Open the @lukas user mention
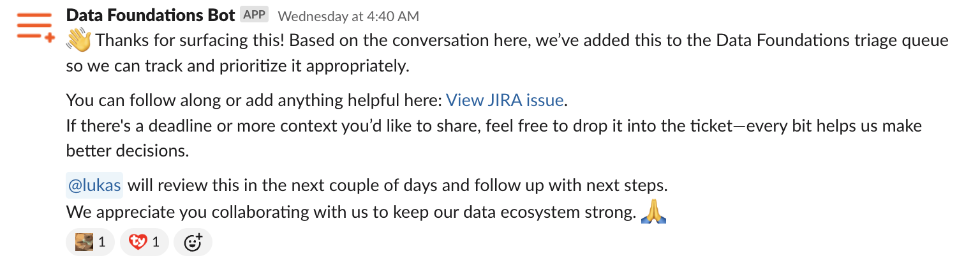The height and width of the screenshot is (267, 980). (x=94, y=187)
